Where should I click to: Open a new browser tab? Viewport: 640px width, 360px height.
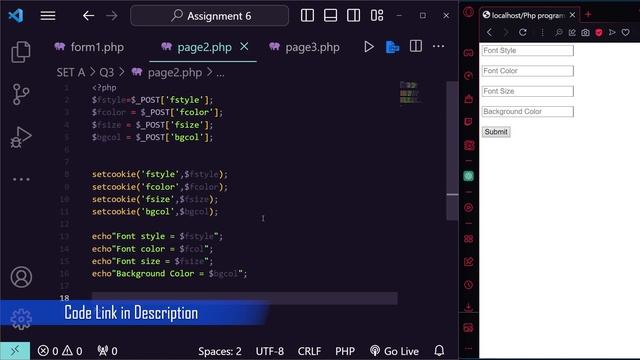(x=588, y=15)
